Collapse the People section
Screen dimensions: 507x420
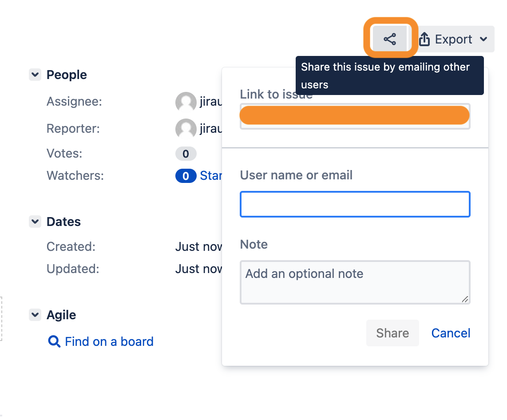click(x=35, y=75)
